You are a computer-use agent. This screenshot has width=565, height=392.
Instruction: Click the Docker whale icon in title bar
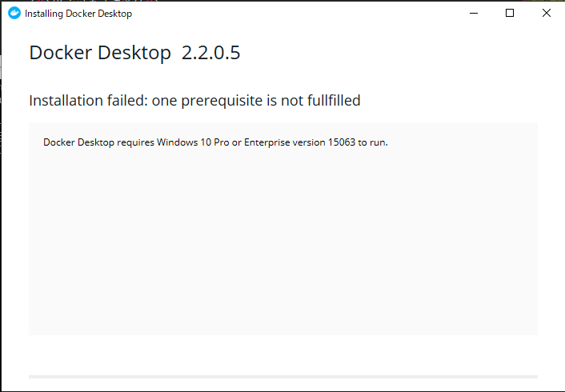click(x=14, y=14)
